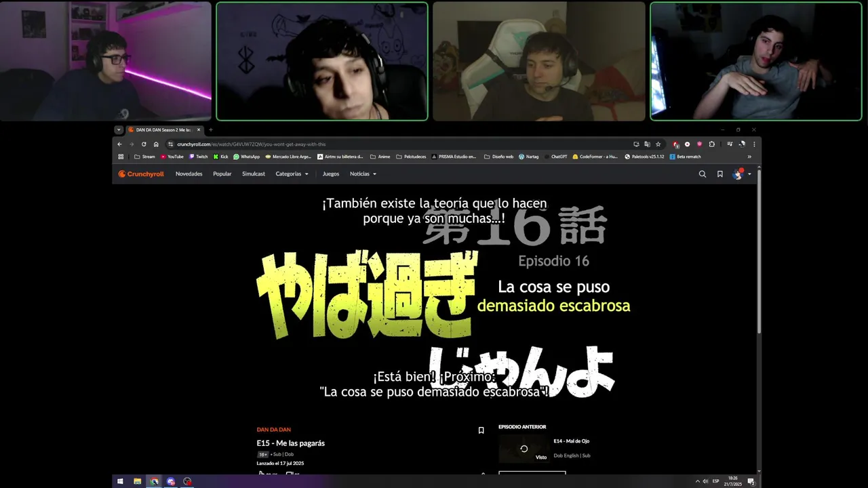Open the taskbar clock showing 18:26
868x488 pixels.
(733, 481)
